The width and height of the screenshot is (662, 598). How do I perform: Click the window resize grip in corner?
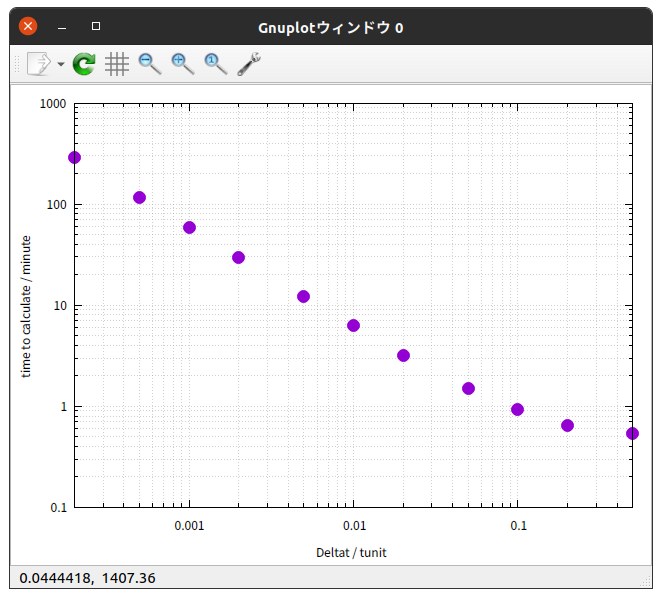click(x=646, y=582)
